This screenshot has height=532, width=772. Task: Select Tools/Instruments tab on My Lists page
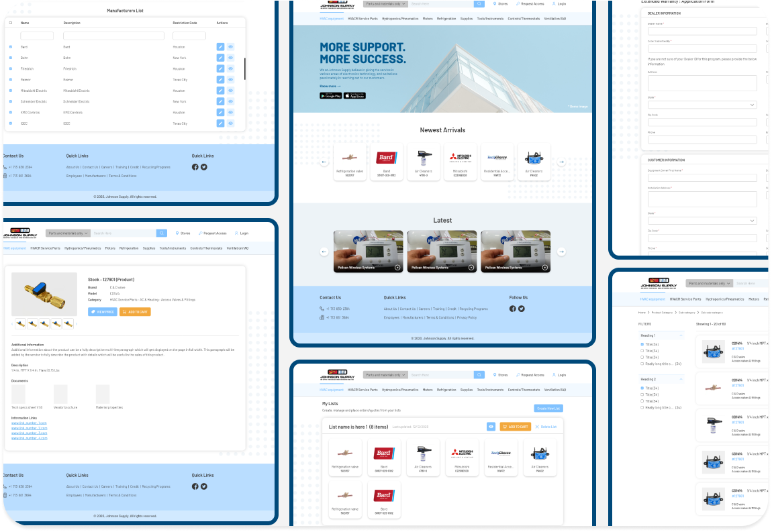(490, 390)
